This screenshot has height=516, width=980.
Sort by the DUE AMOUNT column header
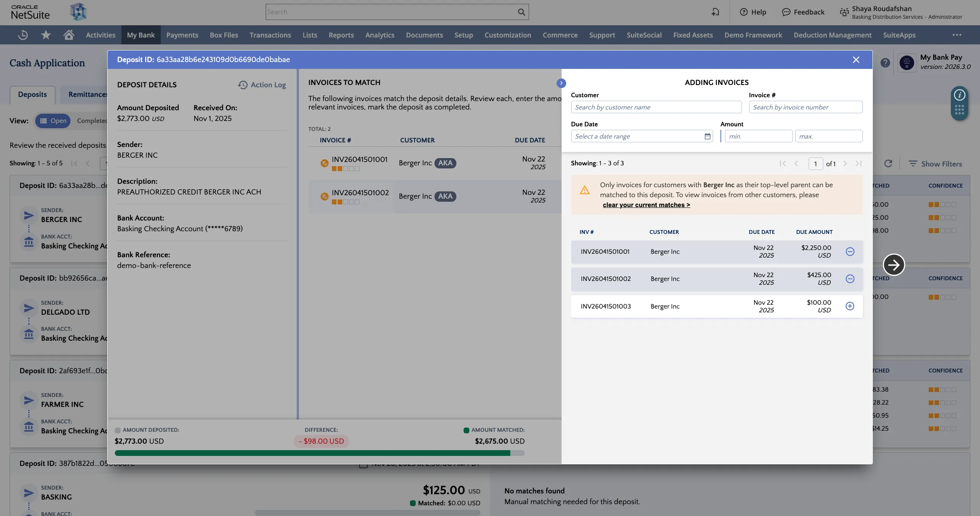point(814,232)
